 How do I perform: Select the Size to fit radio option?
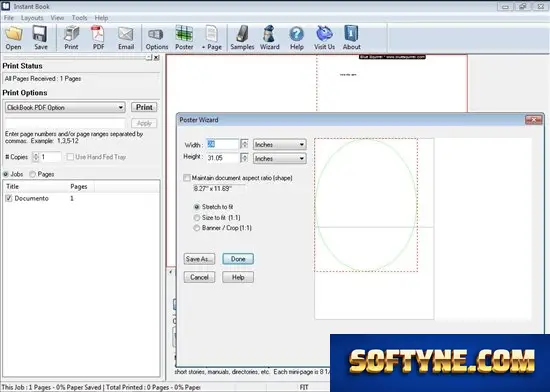coord(197,218)
